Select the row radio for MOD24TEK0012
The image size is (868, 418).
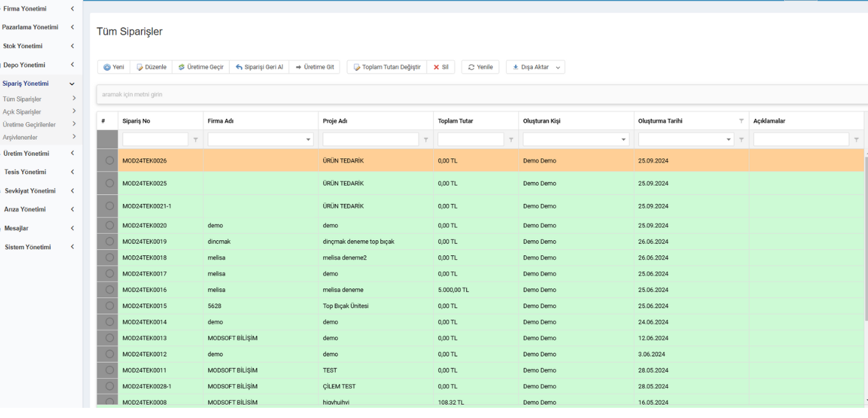click(x=109, y=354)
